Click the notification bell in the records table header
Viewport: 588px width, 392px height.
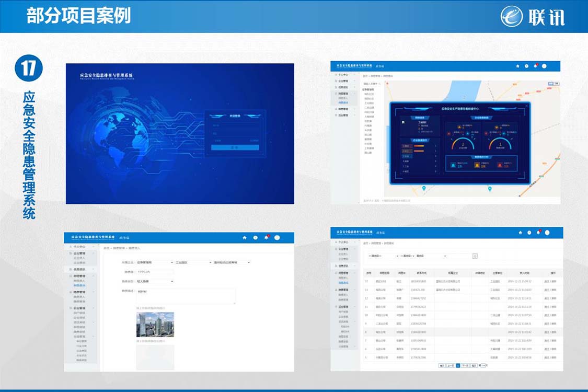click(538, 233)
